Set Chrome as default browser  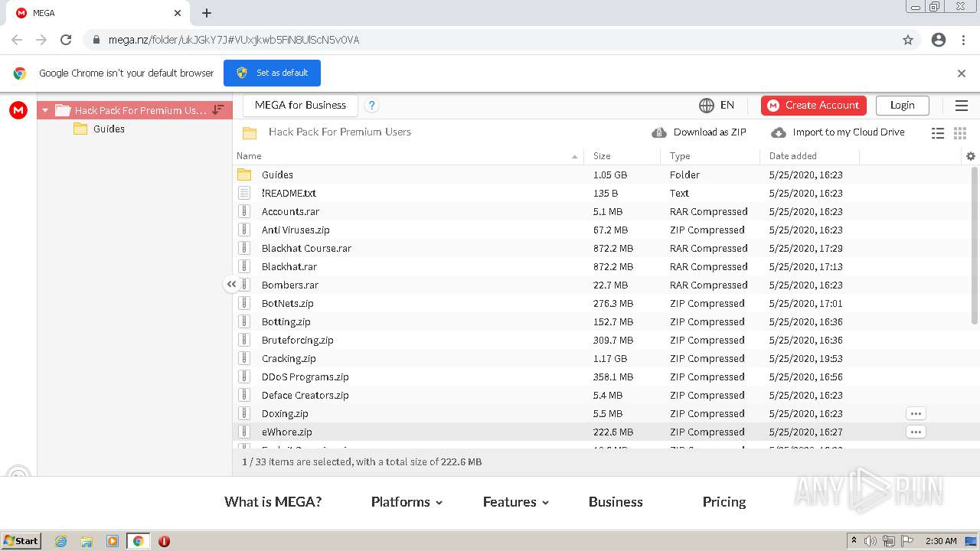click(x=272, y=73)
